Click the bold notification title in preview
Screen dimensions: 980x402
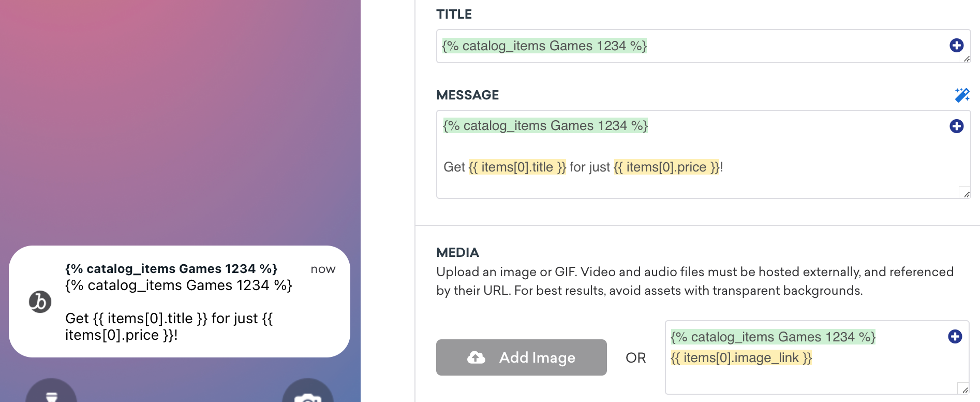[x=171, y=269]
